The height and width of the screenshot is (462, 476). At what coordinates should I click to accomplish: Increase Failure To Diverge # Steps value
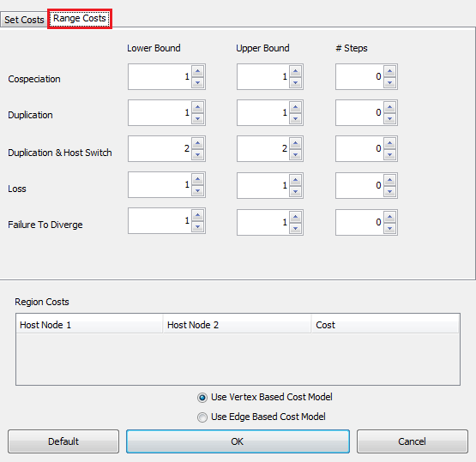[x=389, y=217]
